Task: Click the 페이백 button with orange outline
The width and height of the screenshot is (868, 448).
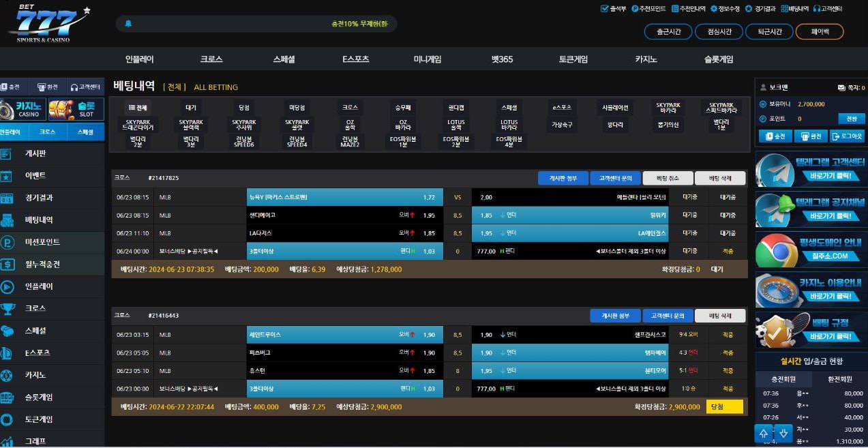Action: pyautogui.click(x=819, y=31)
